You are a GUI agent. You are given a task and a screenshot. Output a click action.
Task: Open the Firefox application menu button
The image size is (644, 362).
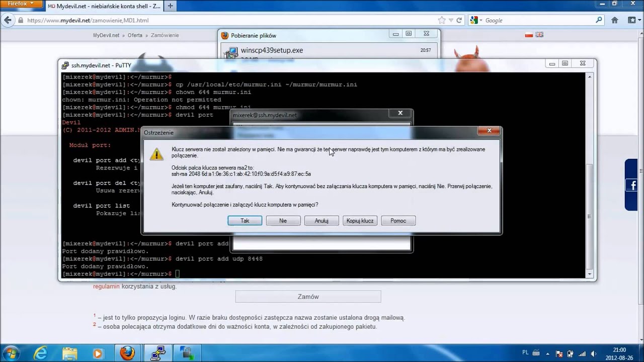click(22, 4)
